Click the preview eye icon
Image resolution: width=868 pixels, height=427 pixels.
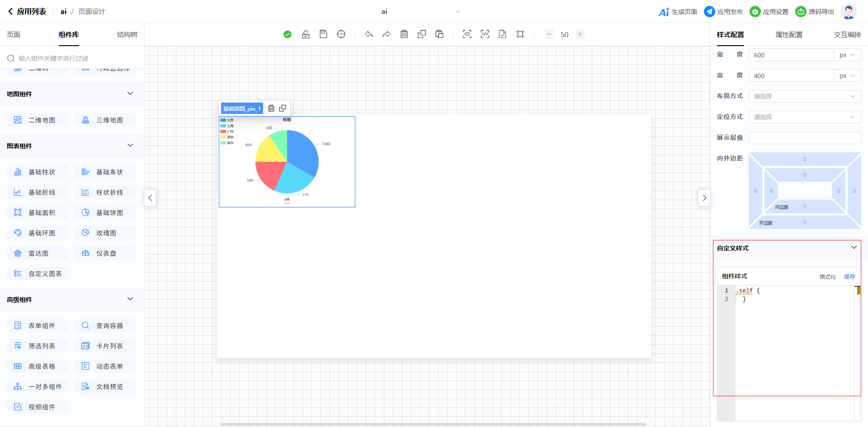tap(467, 34)
